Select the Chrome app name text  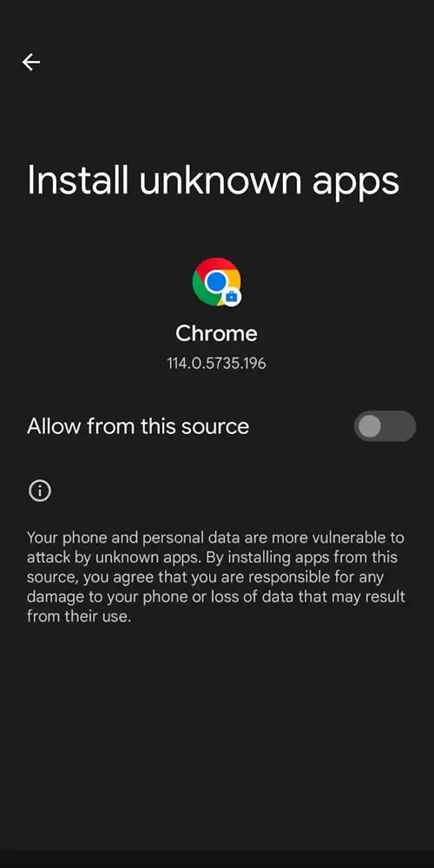216,334
